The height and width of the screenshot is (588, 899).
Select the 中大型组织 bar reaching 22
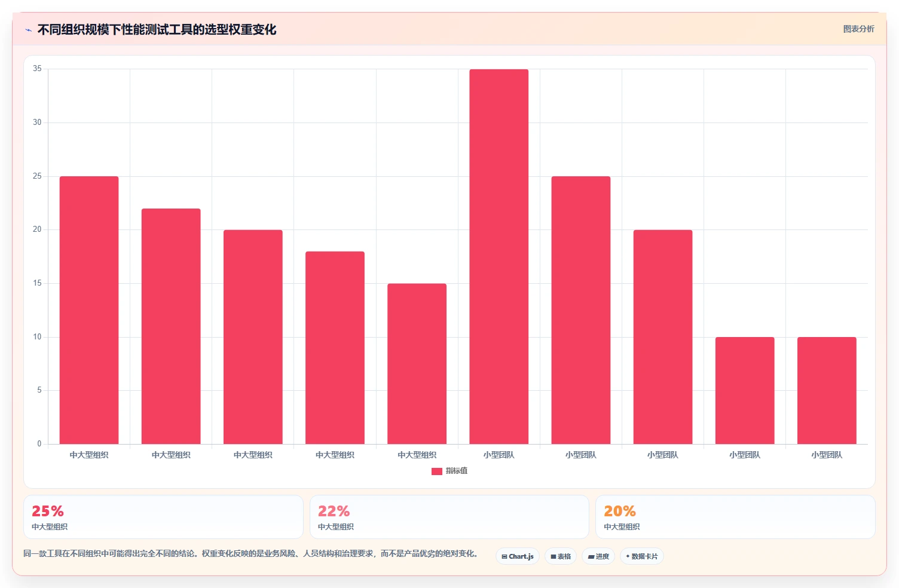tap(171, 326)
